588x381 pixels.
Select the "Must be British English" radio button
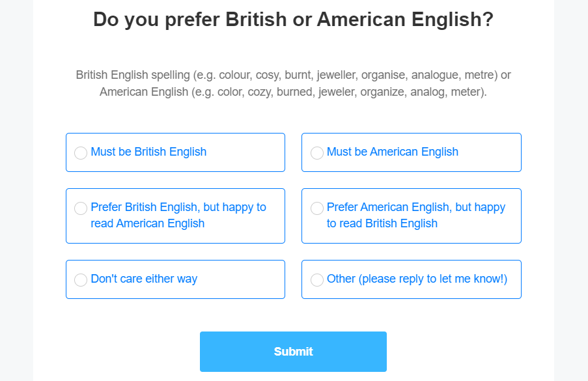click(x=81, y=152)
